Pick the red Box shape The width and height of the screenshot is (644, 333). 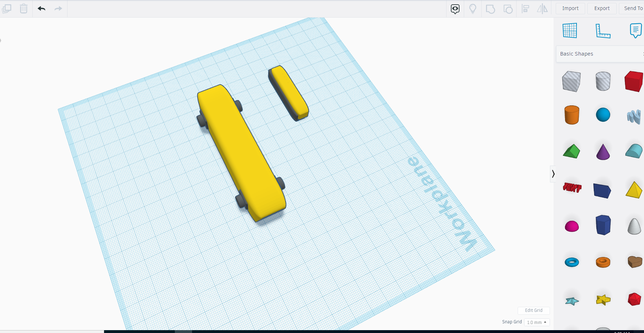[x=634, y=81]
